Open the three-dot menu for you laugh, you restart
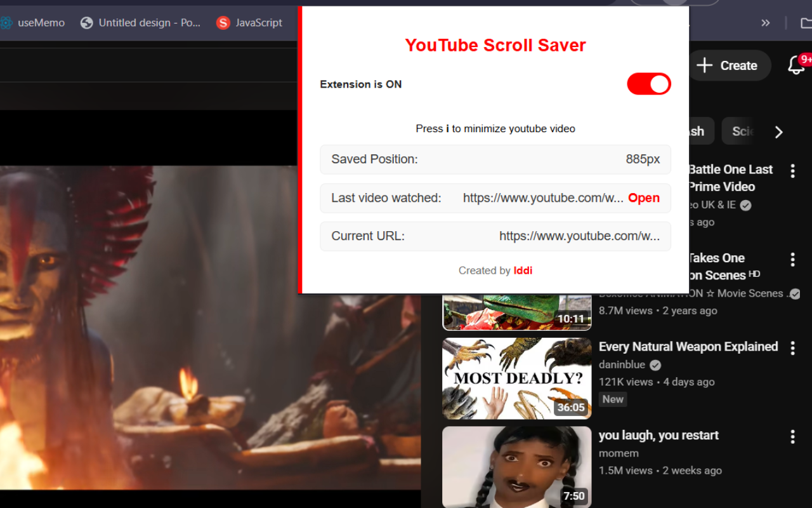The width and height of the screenshot is (812, 508). click(792, 436)
